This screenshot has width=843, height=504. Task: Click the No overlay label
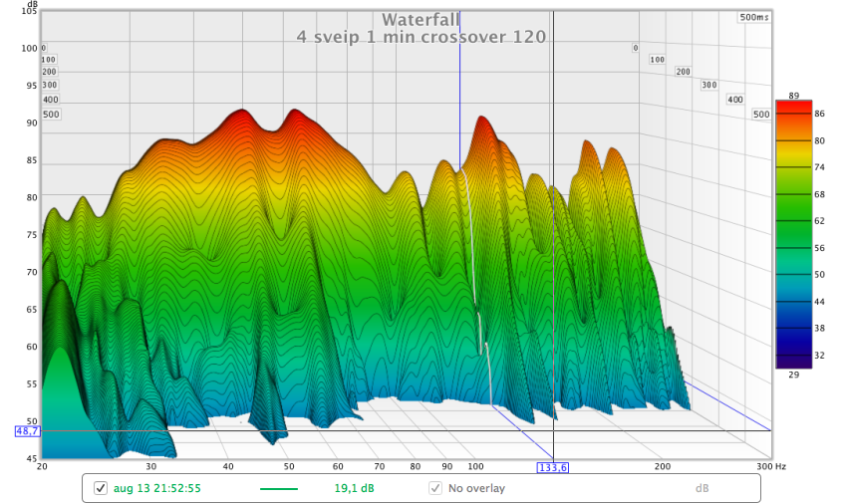point(476,488)
